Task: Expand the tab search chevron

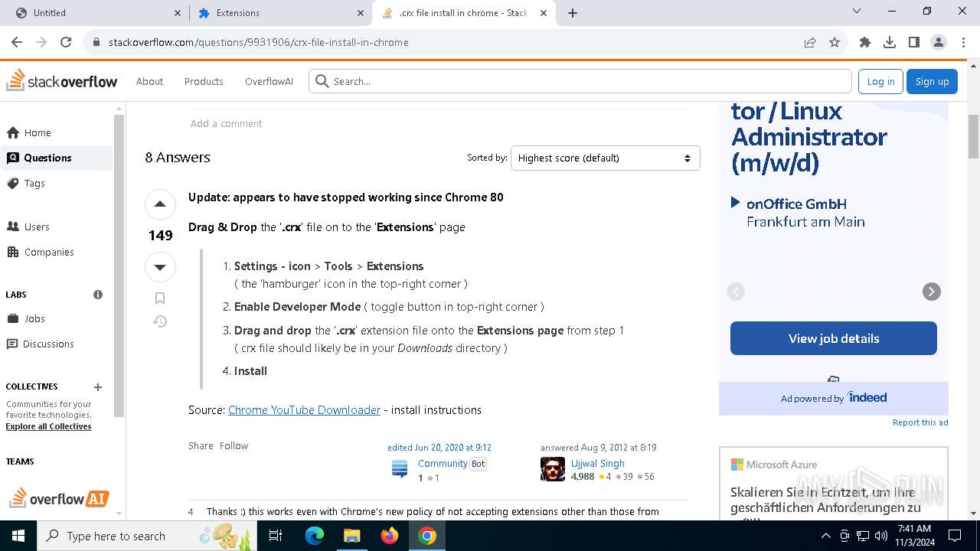Action: pos(857,11)
